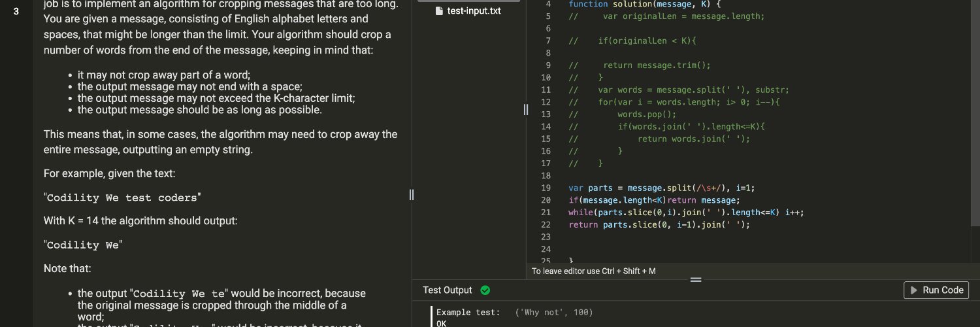The image size is (980, 327).
Task: Click the 'Note that:' line in the description
Action: click(x=67, y=269)
